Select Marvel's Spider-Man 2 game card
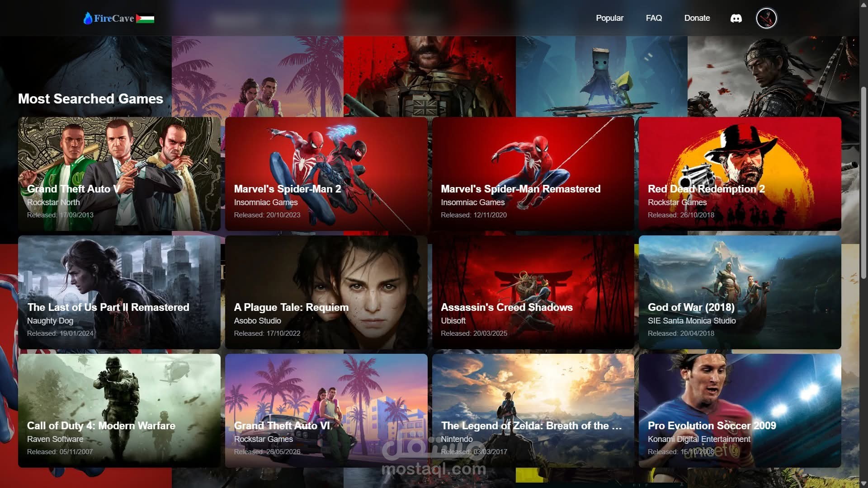 coord(326,174)
